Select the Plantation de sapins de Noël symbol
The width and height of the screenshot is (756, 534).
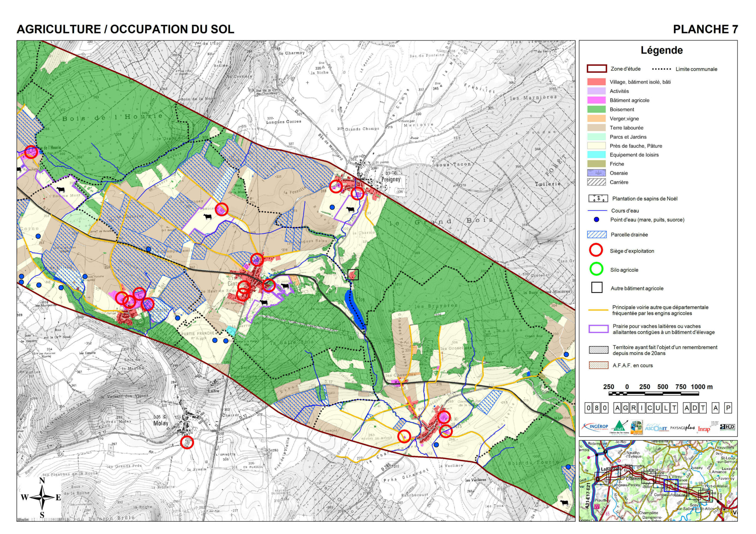(x=598, y=198)
